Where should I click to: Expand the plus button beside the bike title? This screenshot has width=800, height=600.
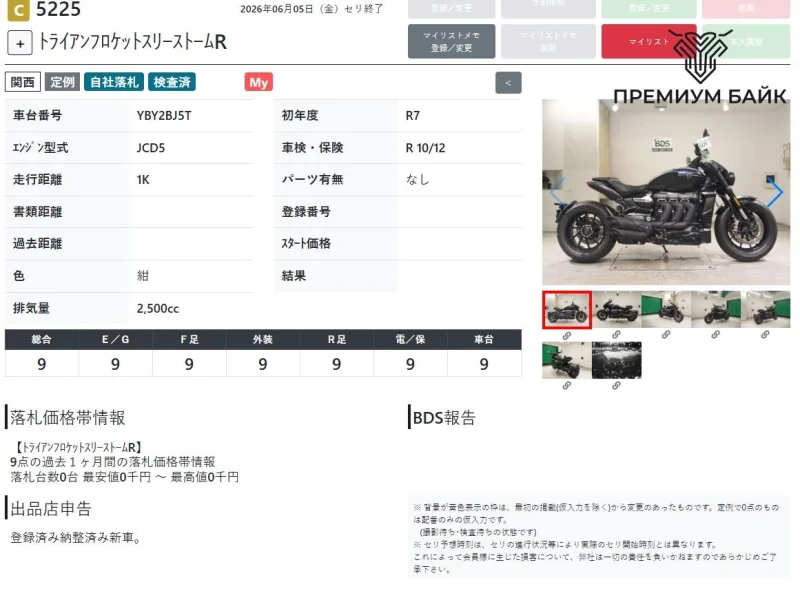pyautogui.click(x=20, y=43)
